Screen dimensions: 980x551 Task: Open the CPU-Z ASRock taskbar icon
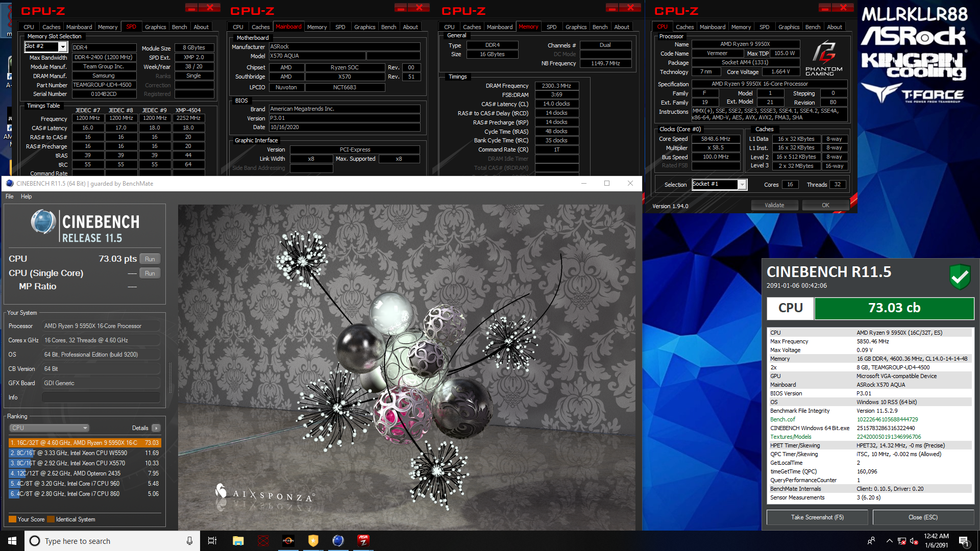pos(363,541)
